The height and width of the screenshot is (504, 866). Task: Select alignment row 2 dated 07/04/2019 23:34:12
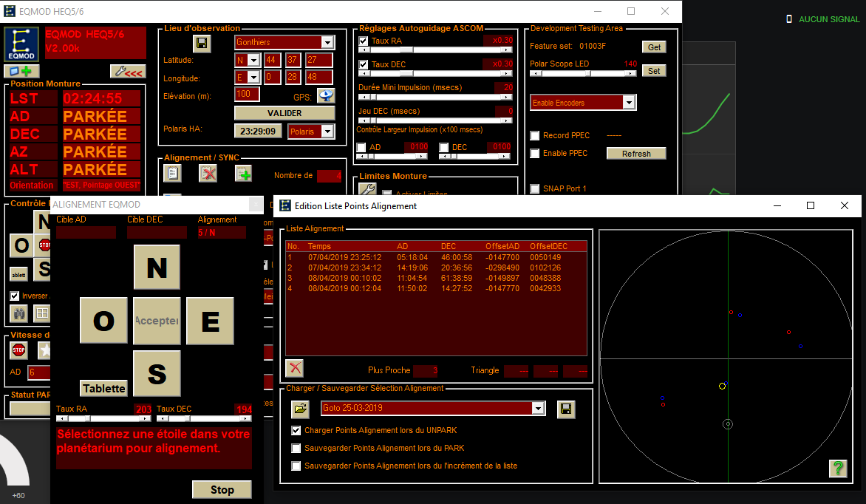(x=436, y=268)
